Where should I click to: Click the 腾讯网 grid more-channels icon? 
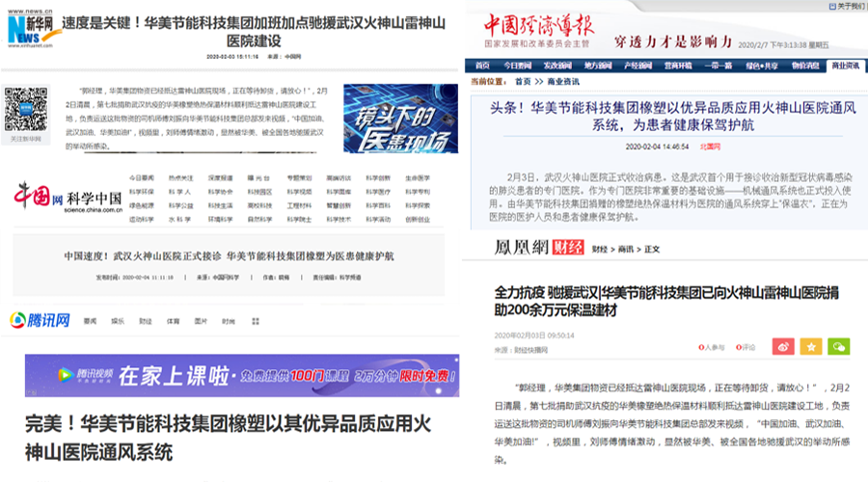point(256,322)
